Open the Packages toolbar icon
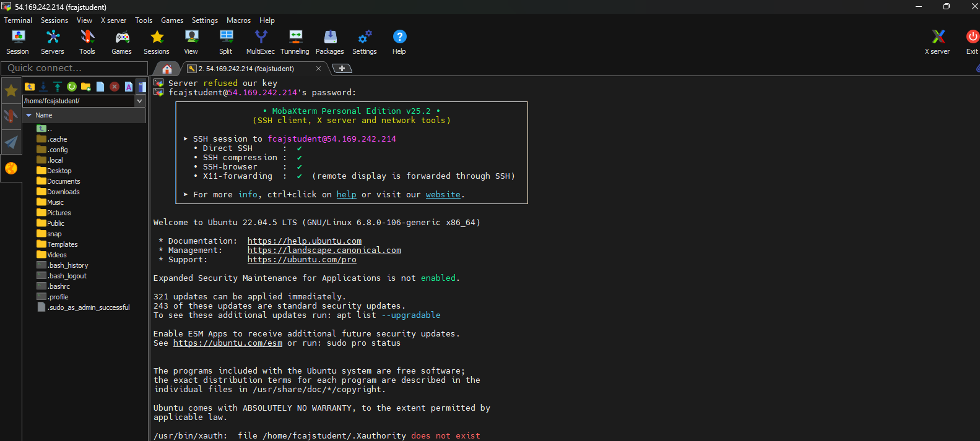 (x=330, y=42)
